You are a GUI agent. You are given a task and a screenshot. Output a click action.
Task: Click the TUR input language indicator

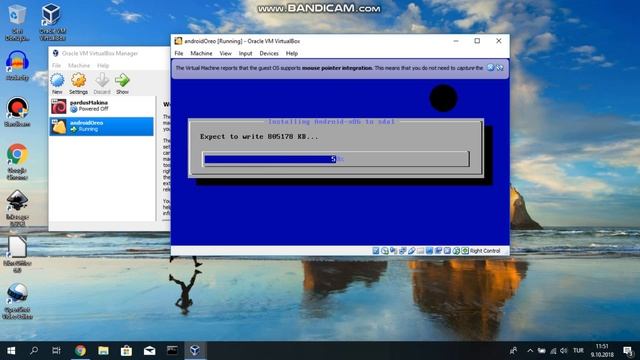coord(578,351)
